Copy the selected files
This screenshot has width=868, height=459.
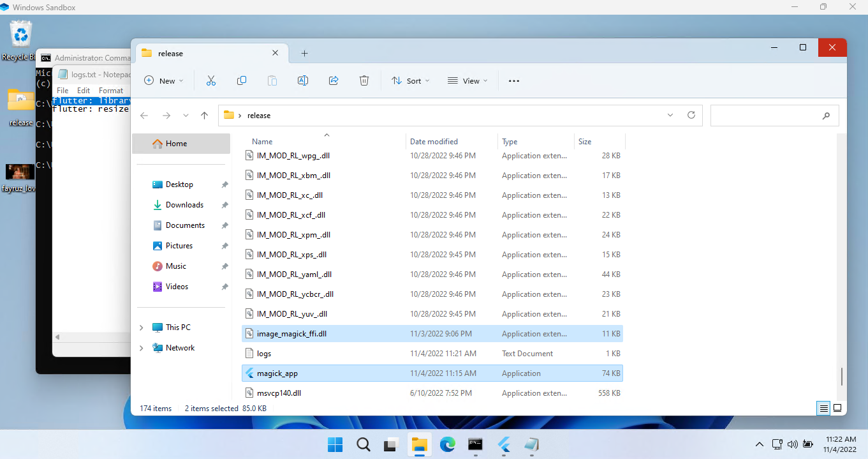pyautogui.click(x=242, y=80)
